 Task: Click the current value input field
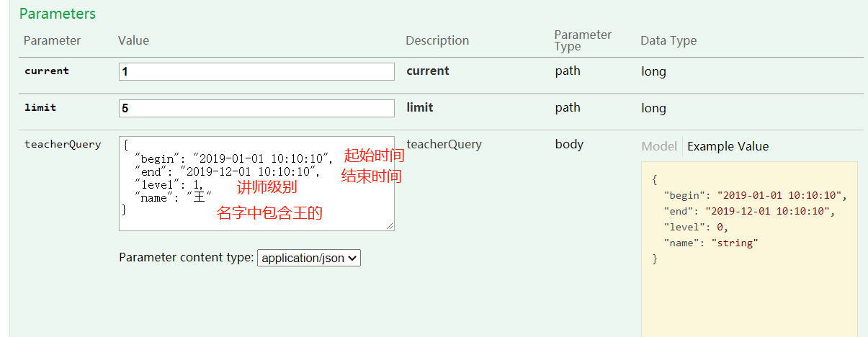click(x=256, y=71)
